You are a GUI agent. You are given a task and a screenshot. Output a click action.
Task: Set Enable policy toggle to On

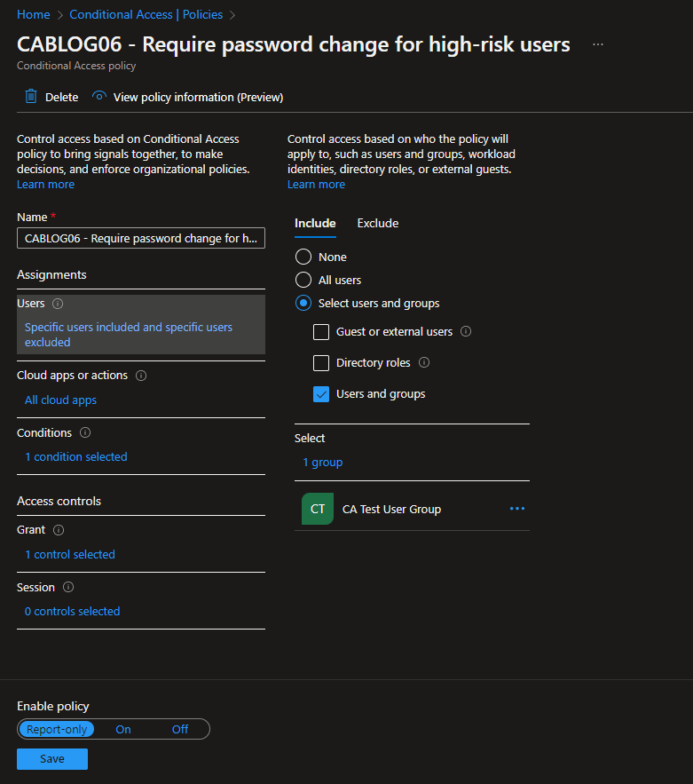point(123,730)
